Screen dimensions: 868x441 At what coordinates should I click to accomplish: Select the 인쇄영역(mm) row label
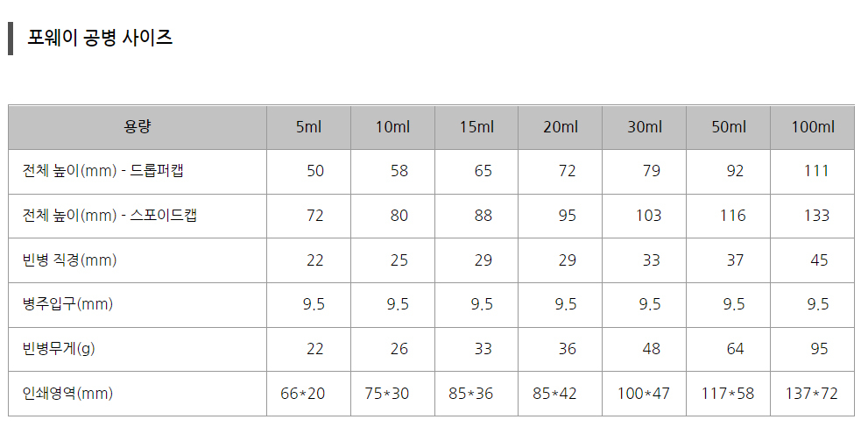(67, 394)
